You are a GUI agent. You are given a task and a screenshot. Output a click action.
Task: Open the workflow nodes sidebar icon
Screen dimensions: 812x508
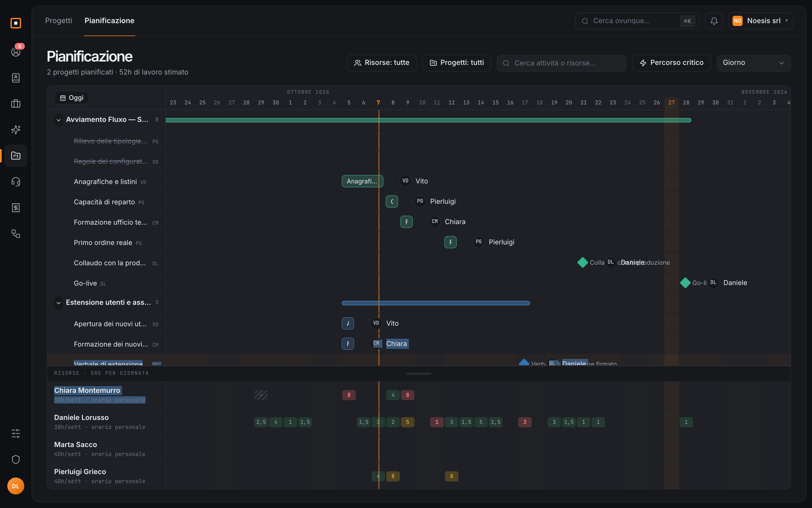point(16,233)
